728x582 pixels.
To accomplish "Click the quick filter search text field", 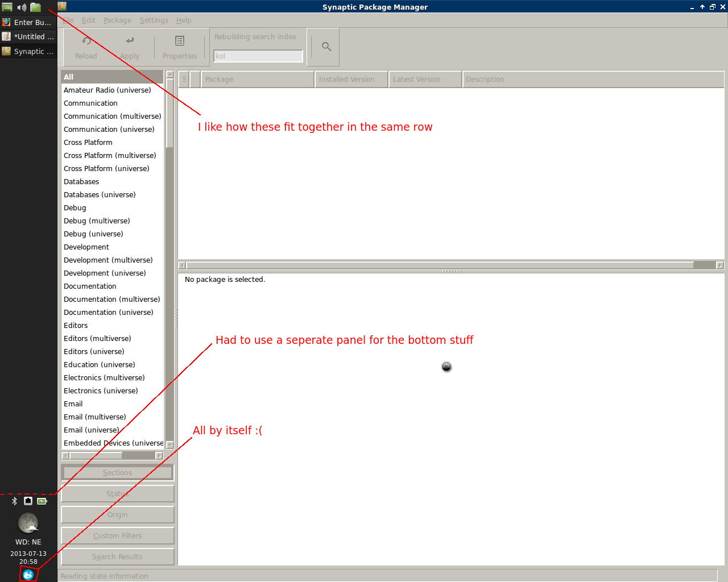I will coord(258,56).
